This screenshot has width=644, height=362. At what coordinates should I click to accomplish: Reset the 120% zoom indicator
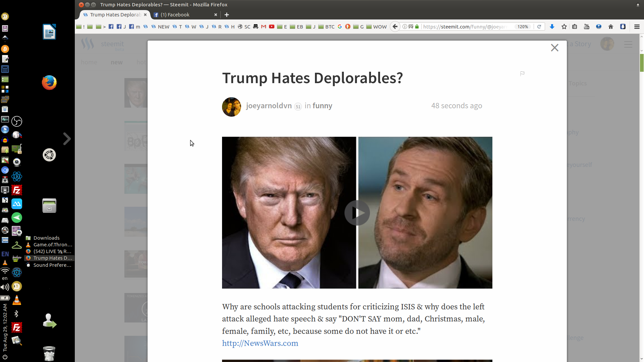[x=523, y=26]
